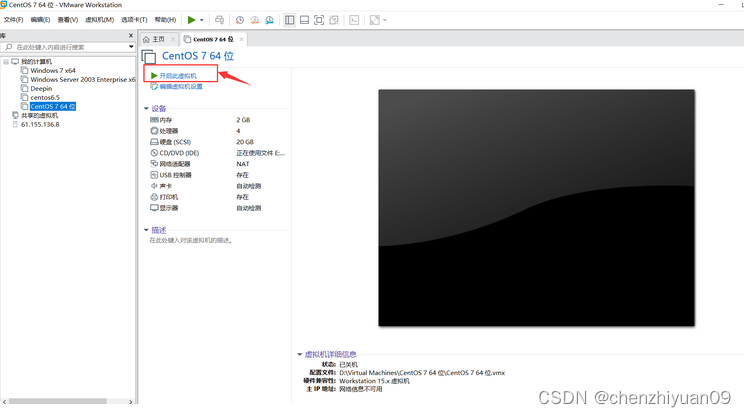The width and height of the screenshot is (746, 417).
Task: Collapse the 虚拟机详细信息 section
Action: tap(299, 355)
